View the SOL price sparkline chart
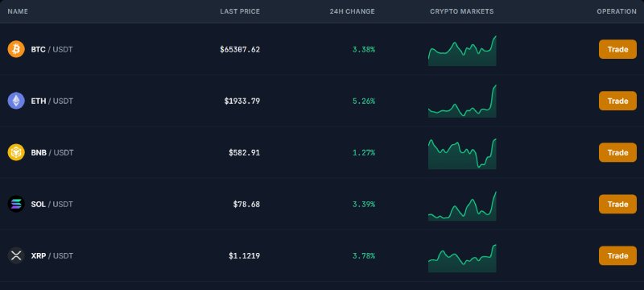 tap(462, 205)
